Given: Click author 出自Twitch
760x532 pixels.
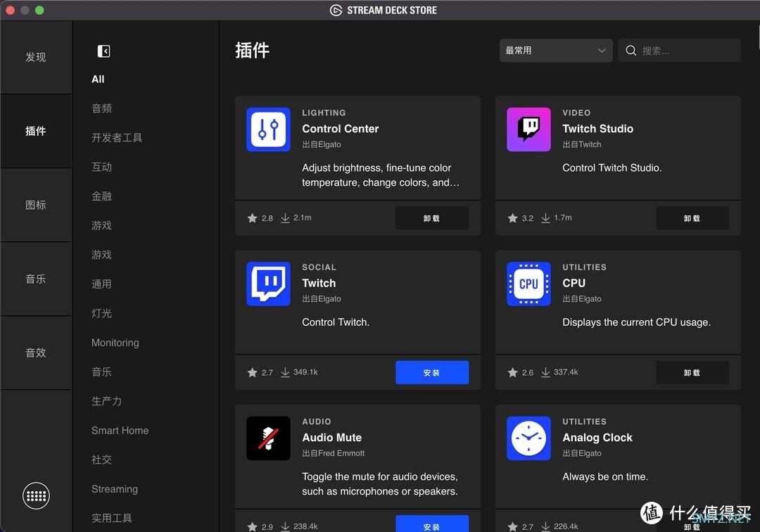Looking at the screenshot, I should point(582,144).
